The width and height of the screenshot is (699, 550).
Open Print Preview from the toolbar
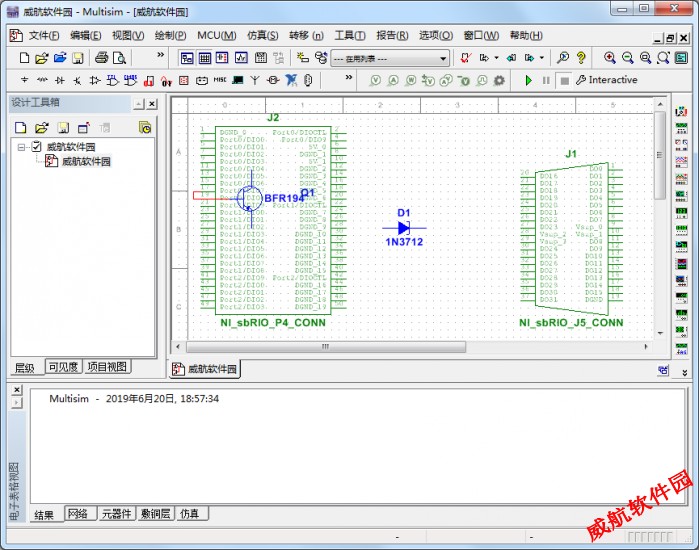coord(119,58)
